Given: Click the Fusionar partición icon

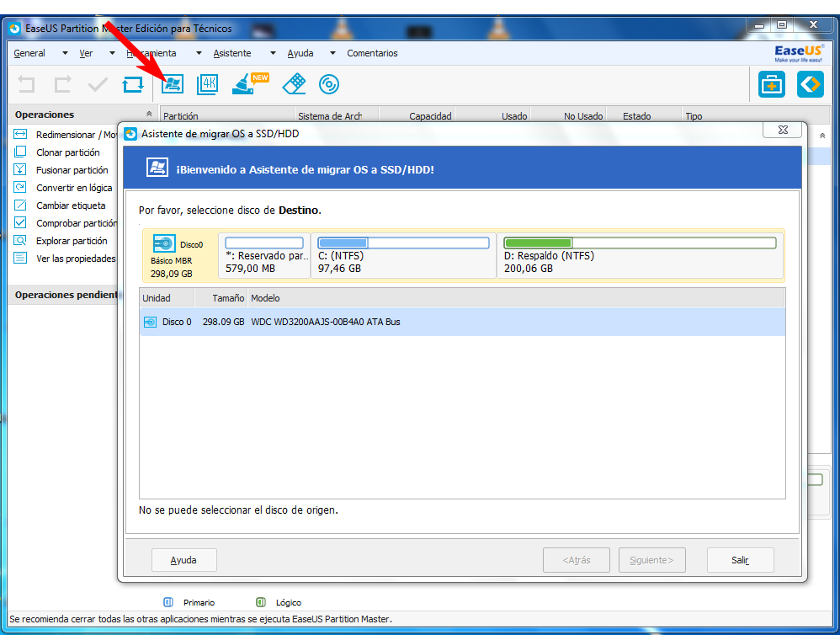Looking at the screenshot, I should pyautogui.click(x=20, y=169).
